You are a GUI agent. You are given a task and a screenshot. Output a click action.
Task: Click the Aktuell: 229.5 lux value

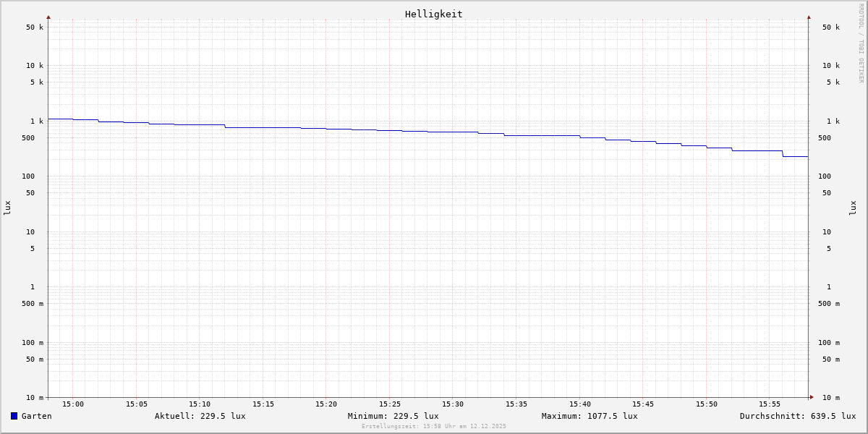coord(200,416)
